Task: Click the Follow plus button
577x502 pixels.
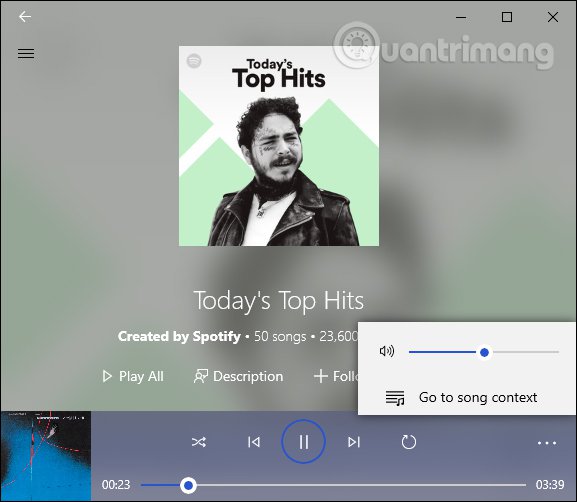Action: (x=336, y=376)
